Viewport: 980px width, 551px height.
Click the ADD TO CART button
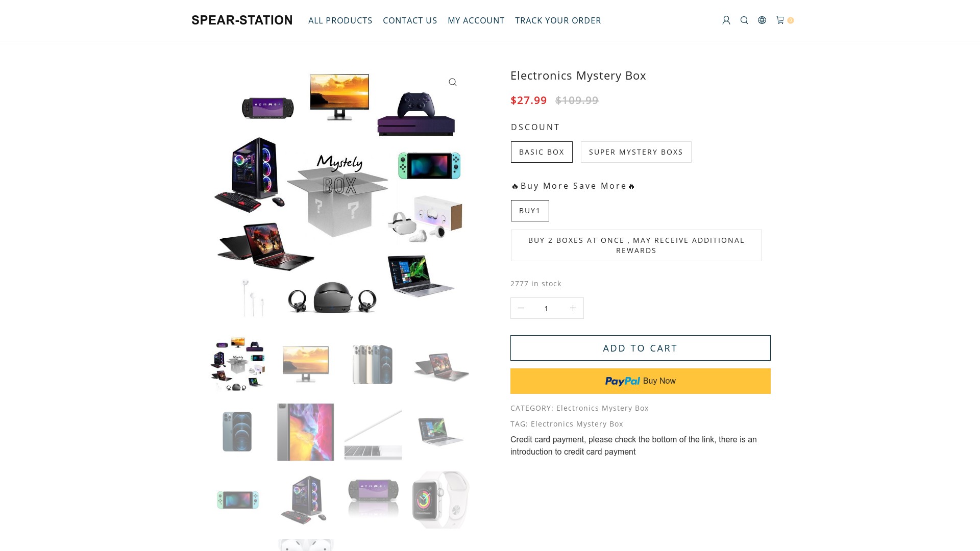[x=641, y=348]
